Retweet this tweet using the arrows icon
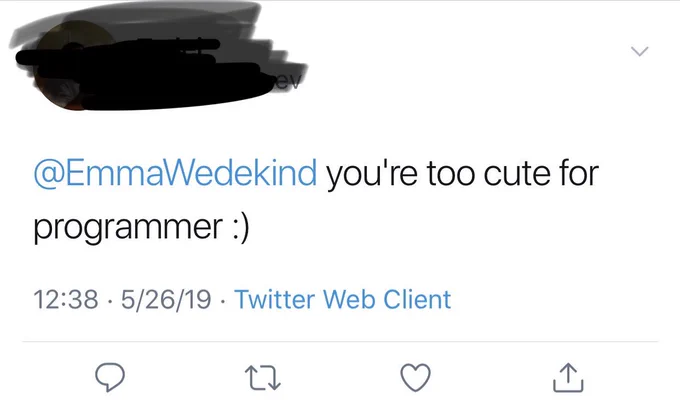This screenshot has height=410, width=680. pyautogui.click(x=263, y=377)
